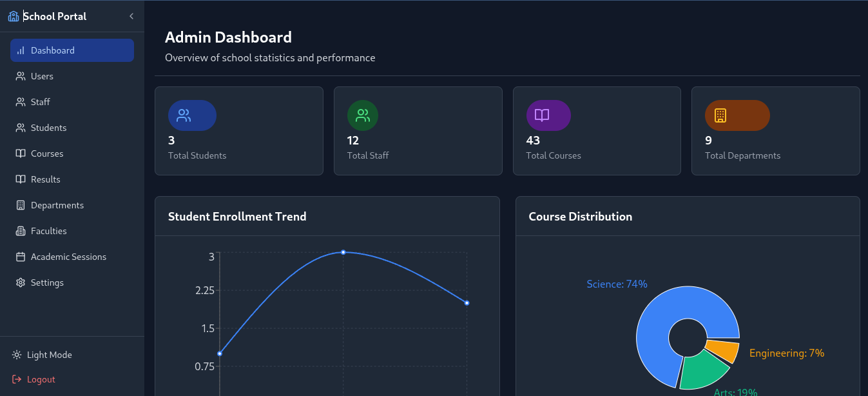Click the Logout button

coord(33,379)
